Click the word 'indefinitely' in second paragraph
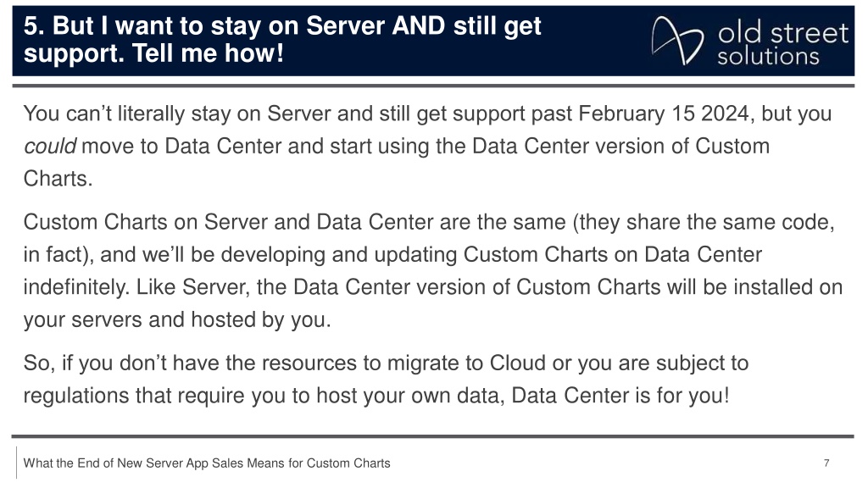The image size is (868, 488). pos(75,287)
